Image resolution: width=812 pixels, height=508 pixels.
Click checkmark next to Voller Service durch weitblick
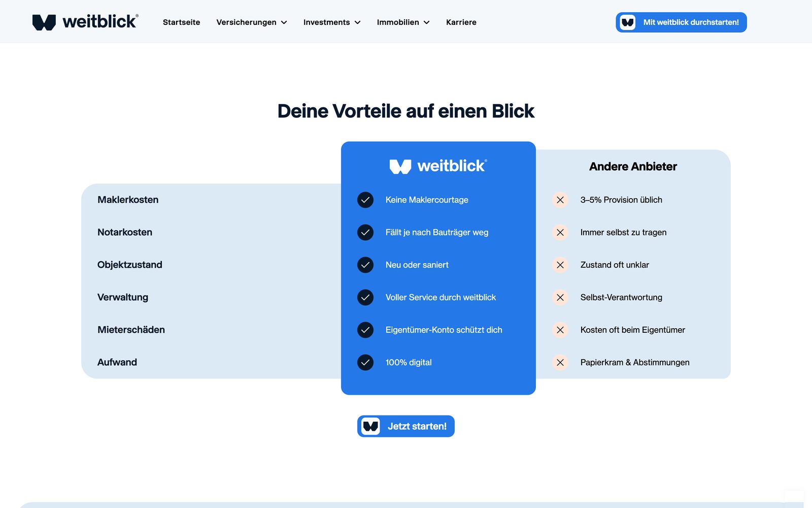pos(365,298)
